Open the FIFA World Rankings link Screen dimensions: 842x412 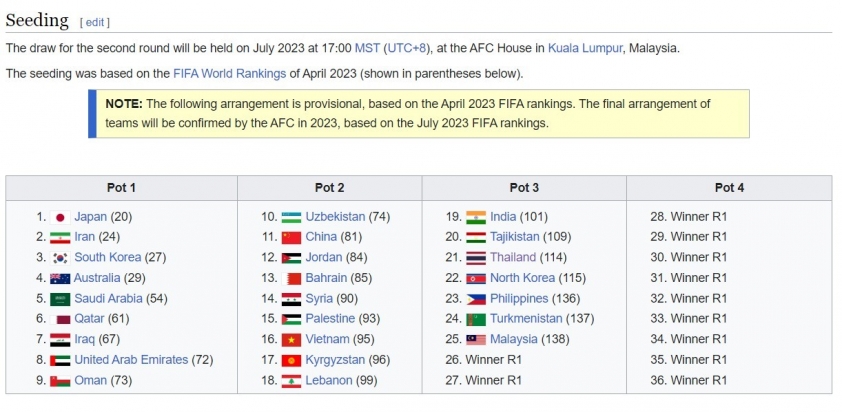tap(229, 74)
